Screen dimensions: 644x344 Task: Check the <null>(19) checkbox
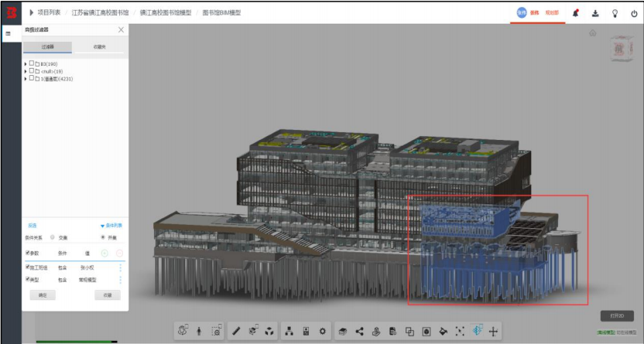click(32, 71)
